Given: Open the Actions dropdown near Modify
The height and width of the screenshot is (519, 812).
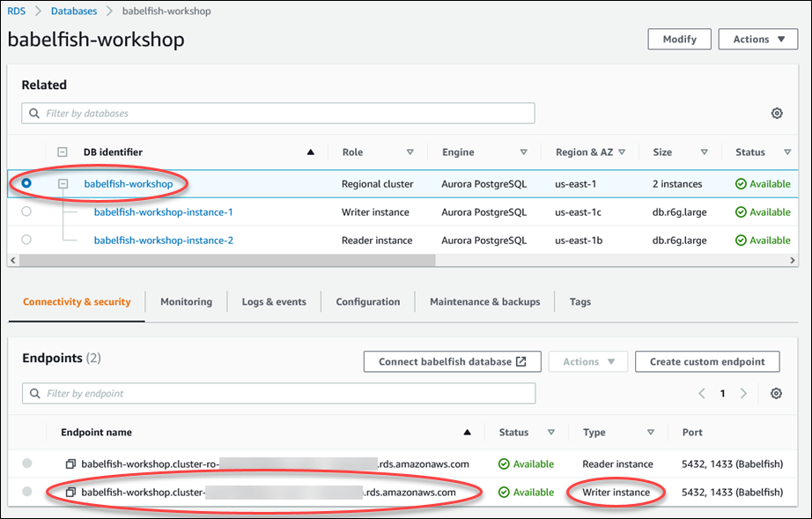Looking at the screenshot, I should point(757,39).
